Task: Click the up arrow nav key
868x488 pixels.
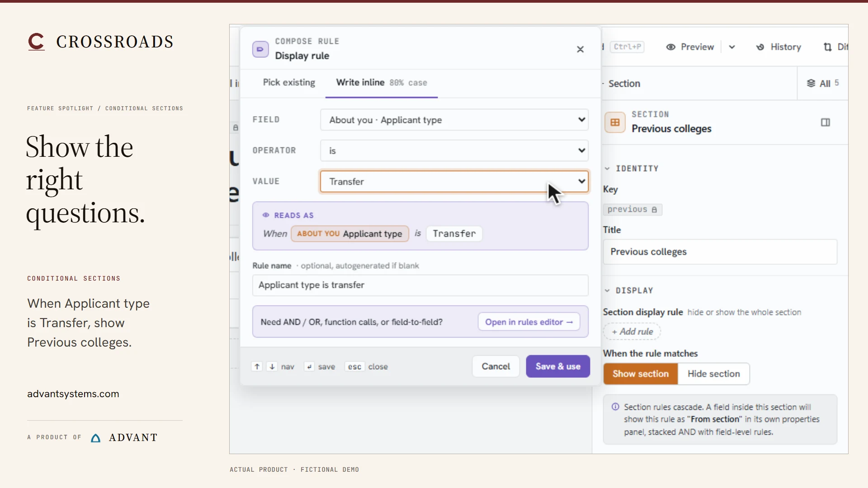Action: pyautogui.click(x=257, y=366)
